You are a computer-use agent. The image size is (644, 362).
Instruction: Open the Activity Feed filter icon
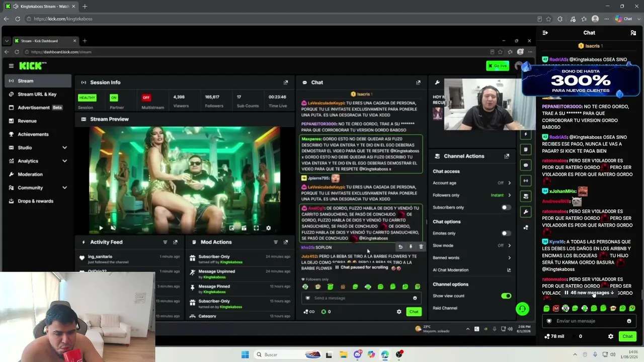coord(165,242)
